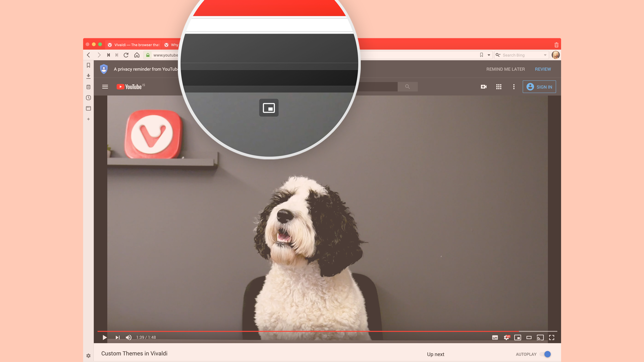Image resolution: width=644 pixels, height=362 pixels.
Task: Expand Vivaldi extensions dropdown in toolbar
Action: click(x=489, y=55)
